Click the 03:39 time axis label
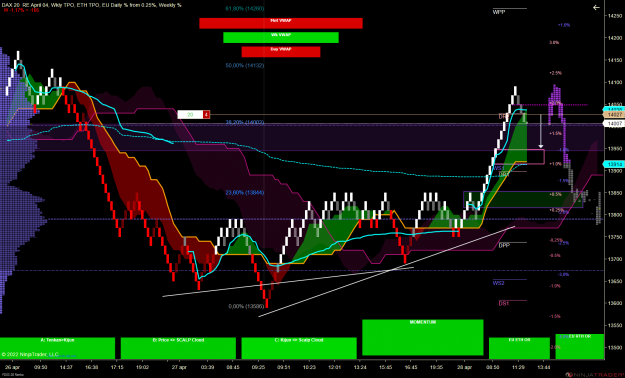The height and width of the screenshot is (378, 625). 208,367
